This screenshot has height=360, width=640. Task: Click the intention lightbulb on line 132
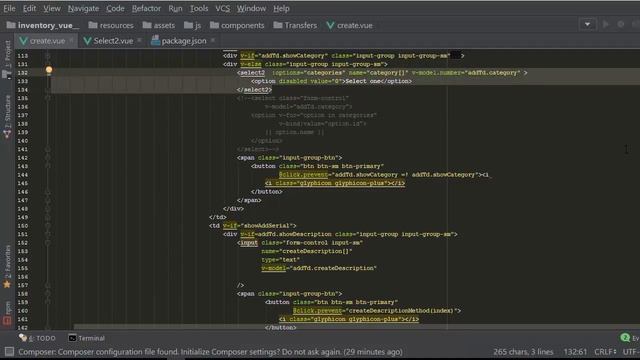(49, 70)
